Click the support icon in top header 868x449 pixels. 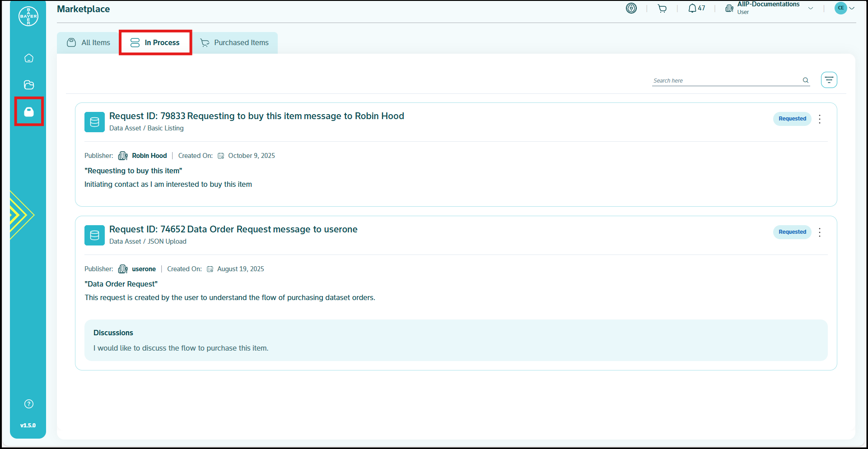[x=631, y=9]
